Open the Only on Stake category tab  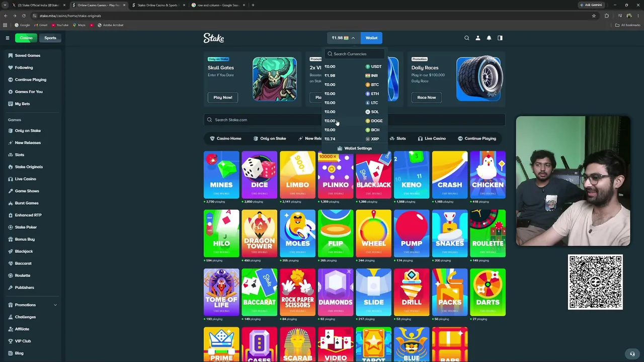(x=270, y=138)
